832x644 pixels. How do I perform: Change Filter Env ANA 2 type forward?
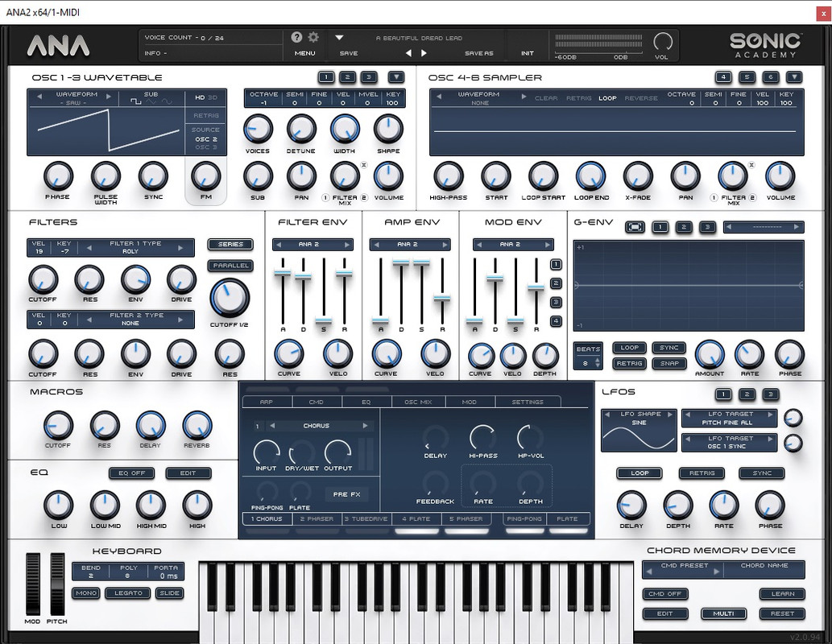[x=347, y=245]
